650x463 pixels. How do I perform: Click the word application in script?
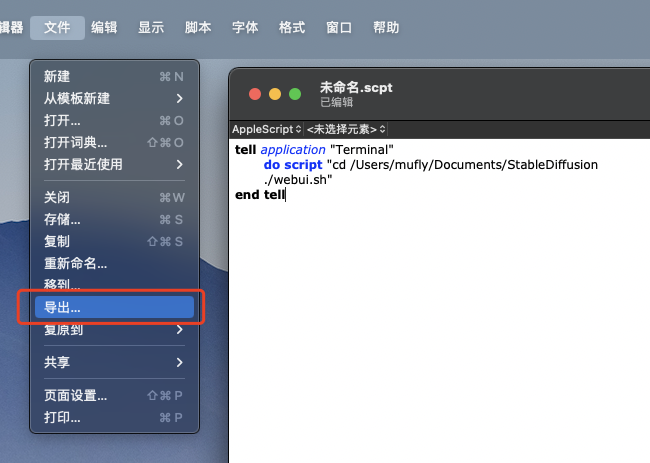pyautogui.click(x=293, y=150)
